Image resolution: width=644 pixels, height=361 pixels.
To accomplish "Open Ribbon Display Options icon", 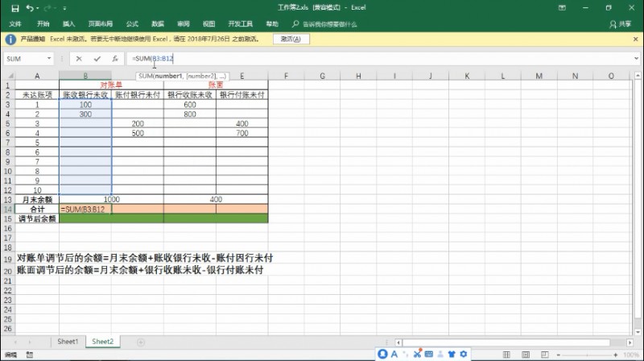I will click(562, 8).
